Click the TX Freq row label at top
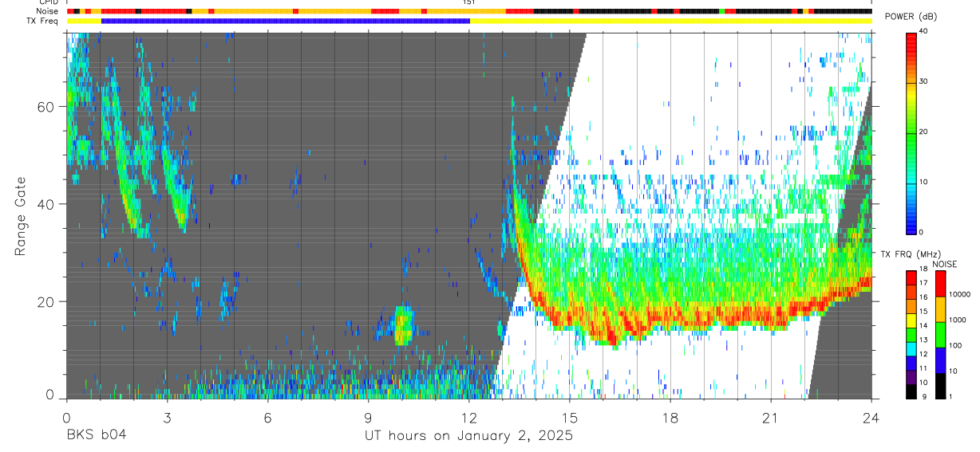Viewport: 980px width, 452px height. click(x=44, y=21)
